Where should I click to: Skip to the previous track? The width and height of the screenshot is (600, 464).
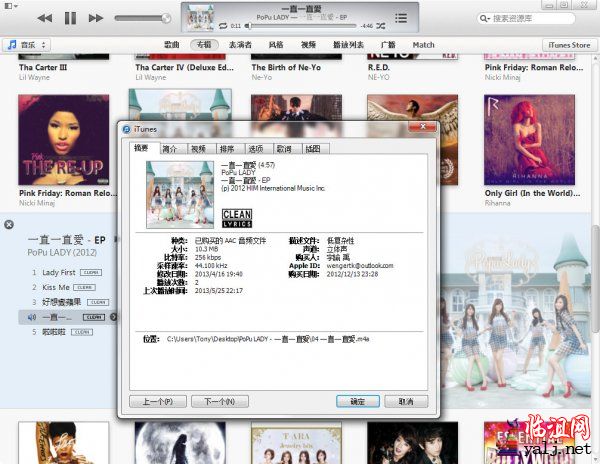point(45,18)
